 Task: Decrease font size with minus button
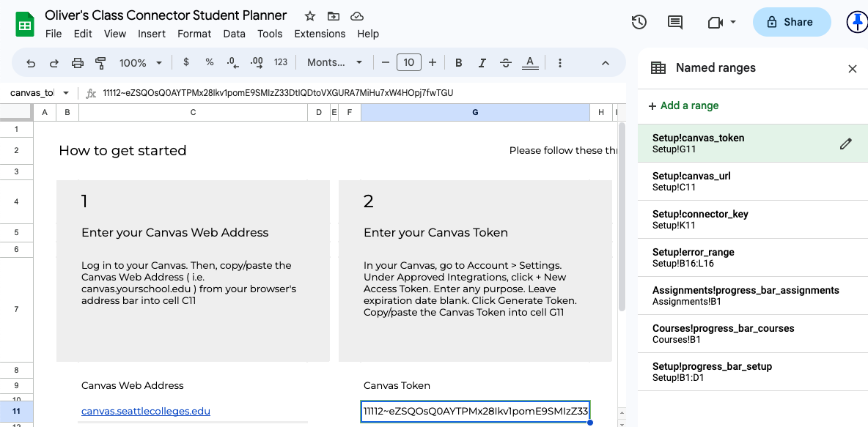(x=386, y=62)
